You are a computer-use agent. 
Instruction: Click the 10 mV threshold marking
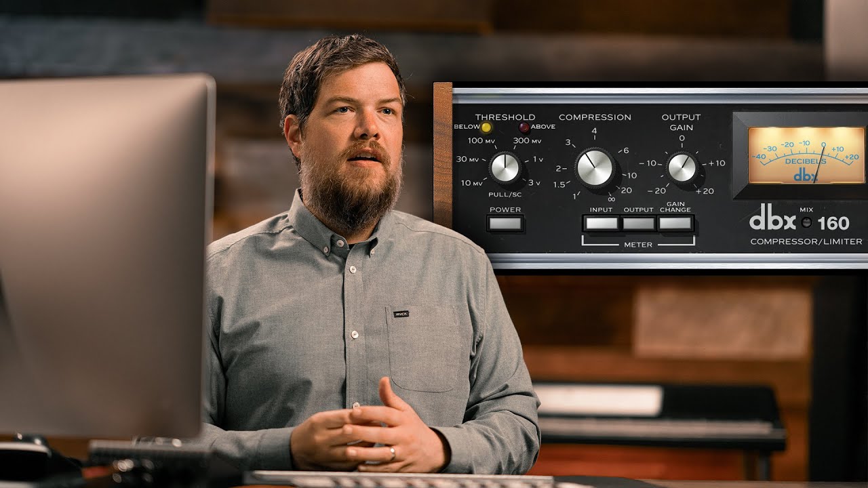point(471,183)
